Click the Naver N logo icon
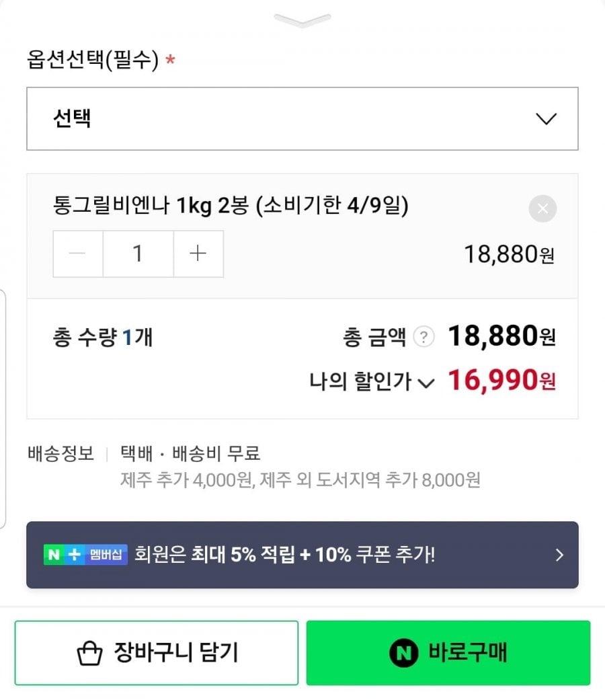 pos(403,652)
